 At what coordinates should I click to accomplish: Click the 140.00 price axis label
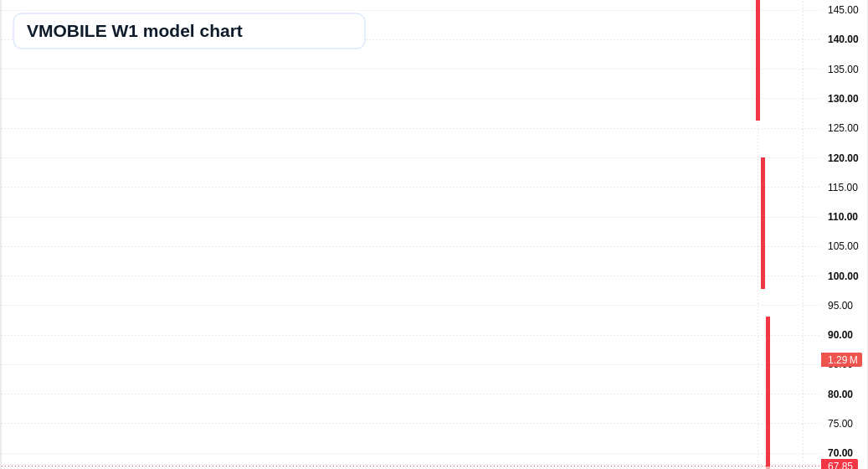[843, 39]
